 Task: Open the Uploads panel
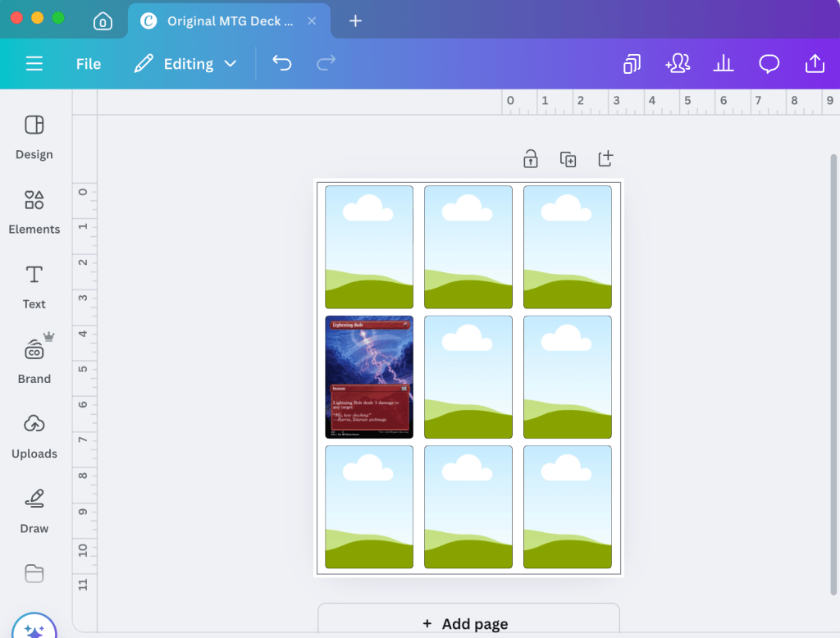[x=34, y=435]
